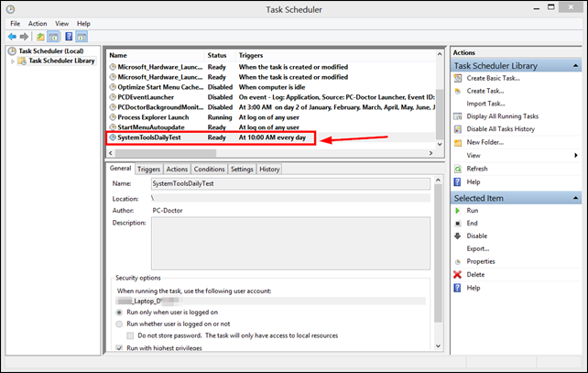Image resolution: width=588 pixels, height=373 pixels.
Task: Click the Export... action link
Action: (478, 248)
